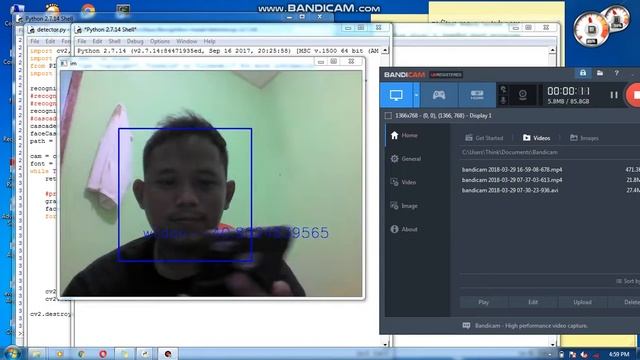Image resolution: width=640 pixels, height=360 pixels.
Task: Open Help menu in Python Shell window
Action: [209, 41]
